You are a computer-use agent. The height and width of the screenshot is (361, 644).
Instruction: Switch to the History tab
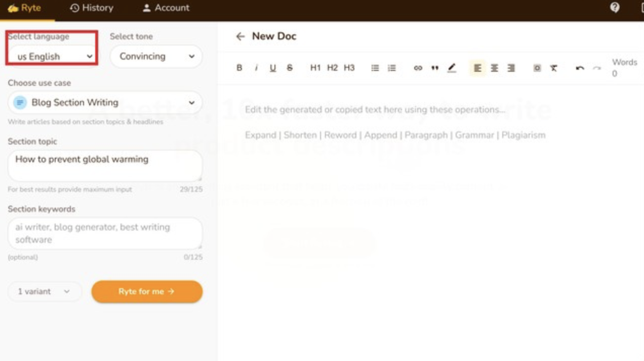click(x=92, y=8)
